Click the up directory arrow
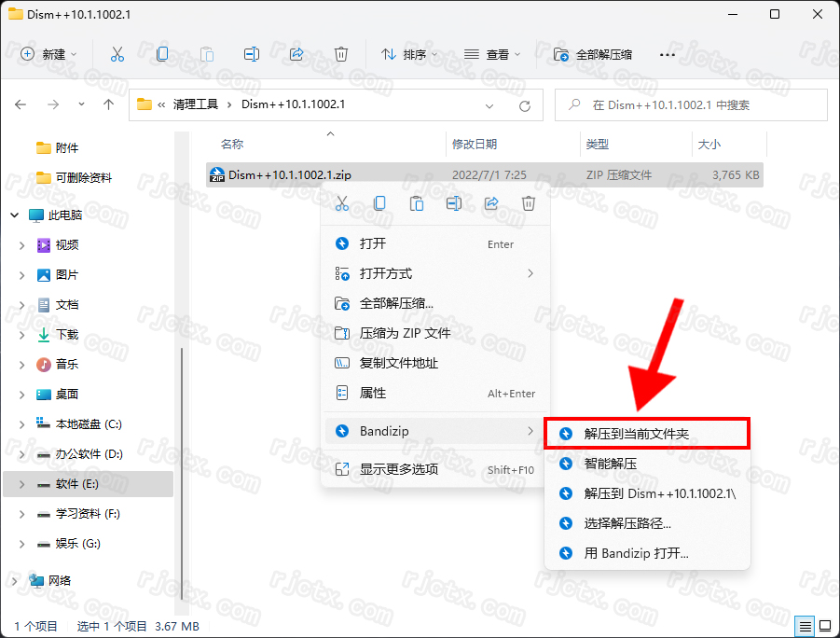840x638 pixels. [x=109, y=104]
